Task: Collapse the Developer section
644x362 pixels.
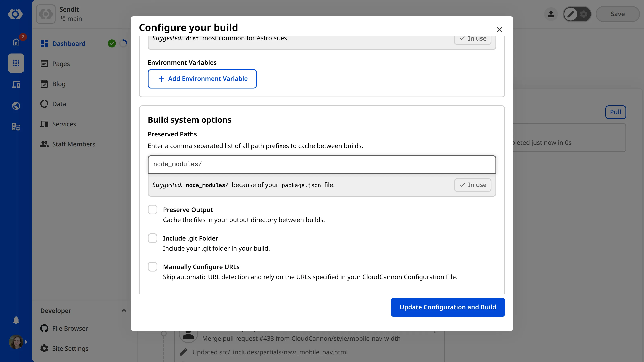Action: (x=124, y=311)
